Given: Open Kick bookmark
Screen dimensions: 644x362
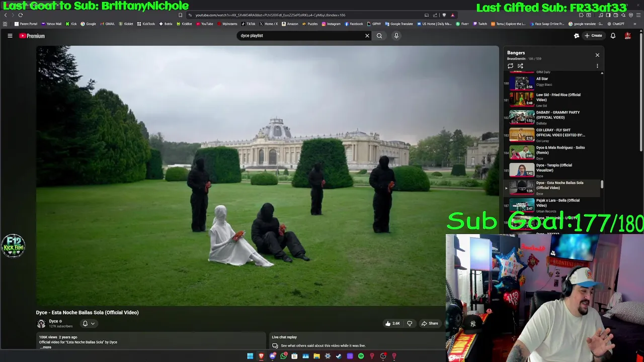Looking at the screenshot, I should pos(71,24).
